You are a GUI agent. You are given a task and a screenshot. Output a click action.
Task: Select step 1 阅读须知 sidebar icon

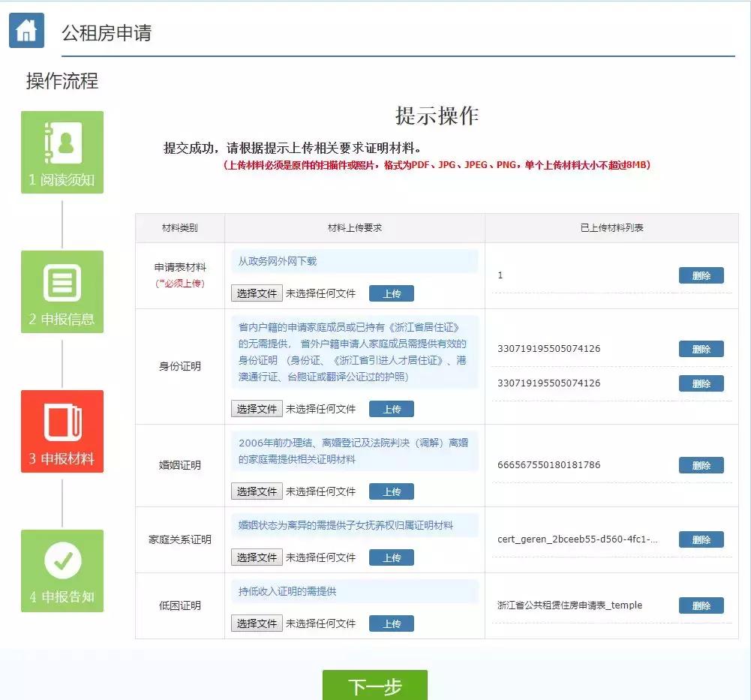[62, 152]
